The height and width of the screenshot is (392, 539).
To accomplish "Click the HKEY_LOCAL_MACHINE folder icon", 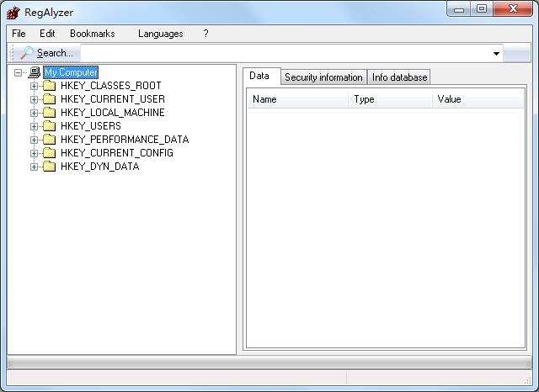I will tap(49, 112).
